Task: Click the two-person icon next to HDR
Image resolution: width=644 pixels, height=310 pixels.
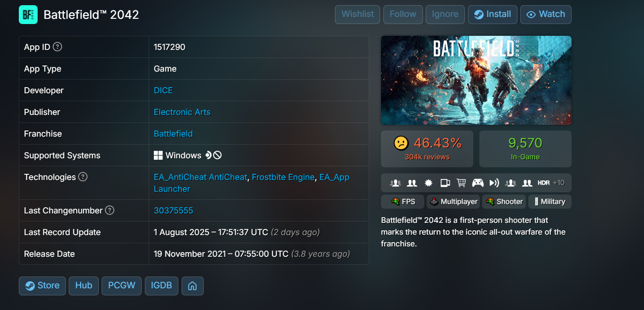Action: pos(527,183)
